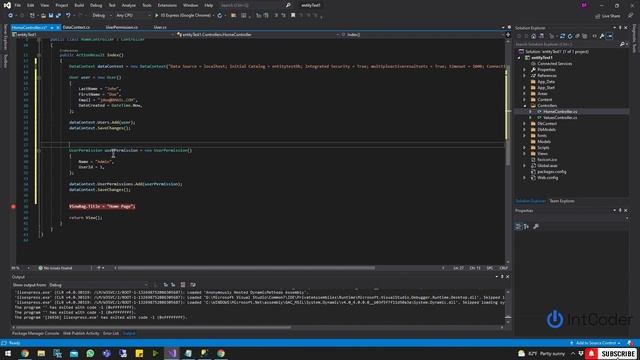640x360 pixels.
Task: Click the Output panel horizontal scrollbar
Action: [153, 327]
